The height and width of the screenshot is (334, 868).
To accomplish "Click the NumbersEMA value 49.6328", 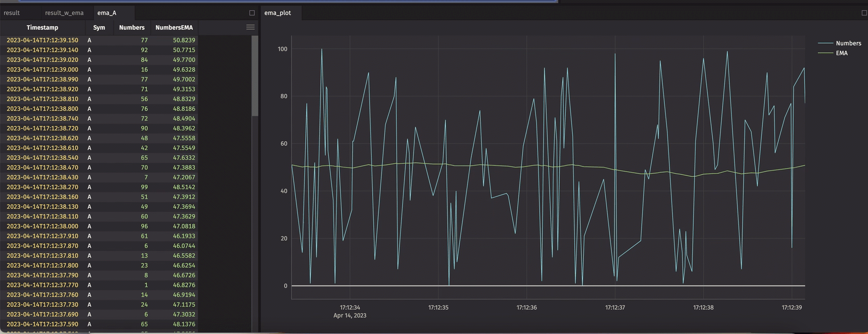I will 184,70.
